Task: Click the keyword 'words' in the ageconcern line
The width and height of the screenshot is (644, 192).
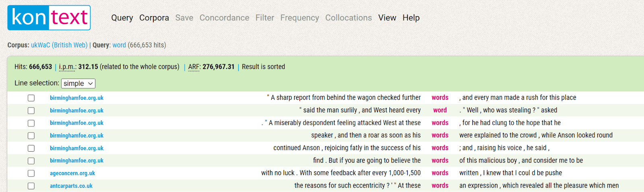Action: [440, 173]
